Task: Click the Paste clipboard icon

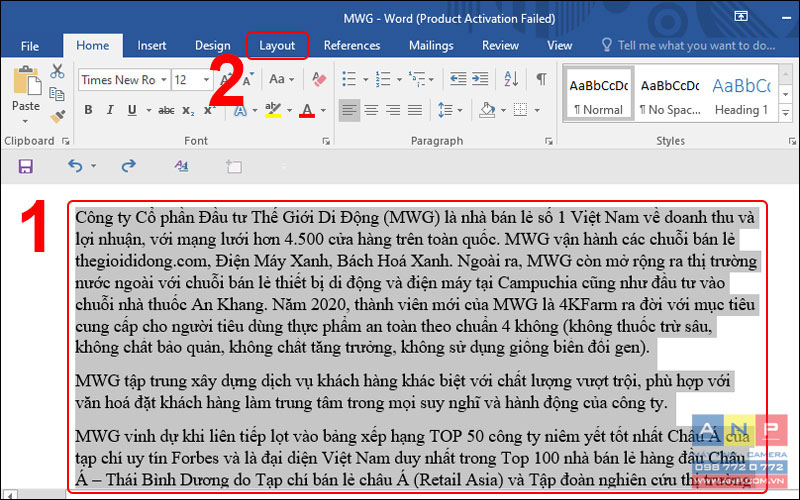Action: [x=27, y=81]
